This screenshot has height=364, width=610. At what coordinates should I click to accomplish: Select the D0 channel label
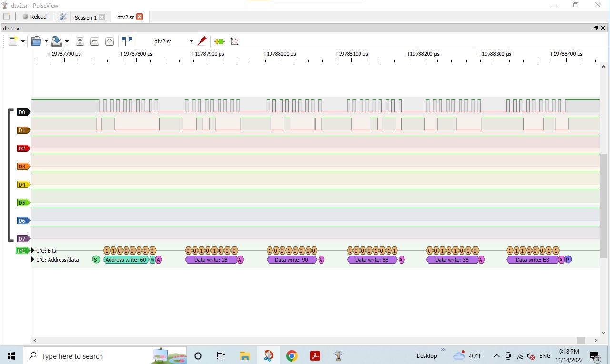point(23,112)
